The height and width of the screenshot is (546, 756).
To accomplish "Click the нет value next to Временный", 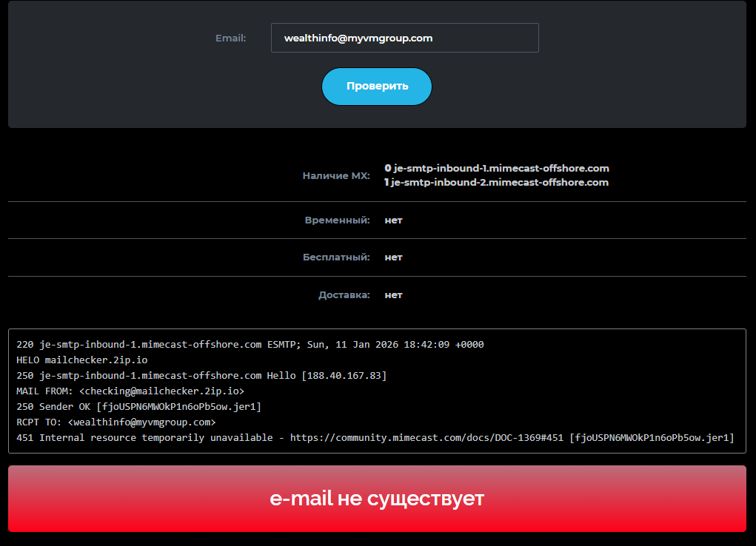I will point(393,220).
